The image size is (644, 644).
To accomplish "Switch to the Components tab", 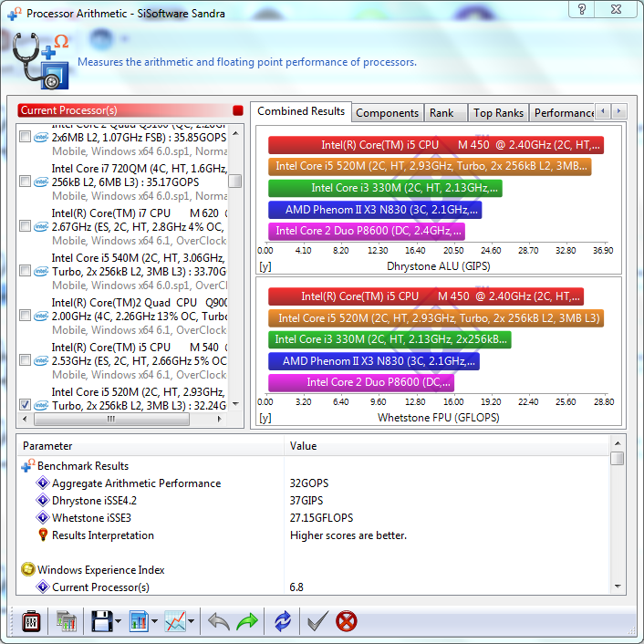I will point(387,113).
